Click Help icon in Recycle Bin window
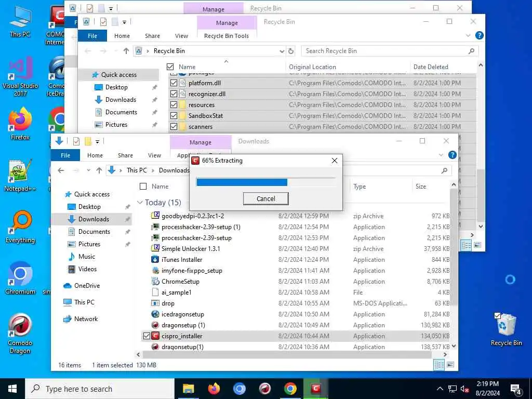Viewport: 532px width, 399px height. [x=479, y=35]
